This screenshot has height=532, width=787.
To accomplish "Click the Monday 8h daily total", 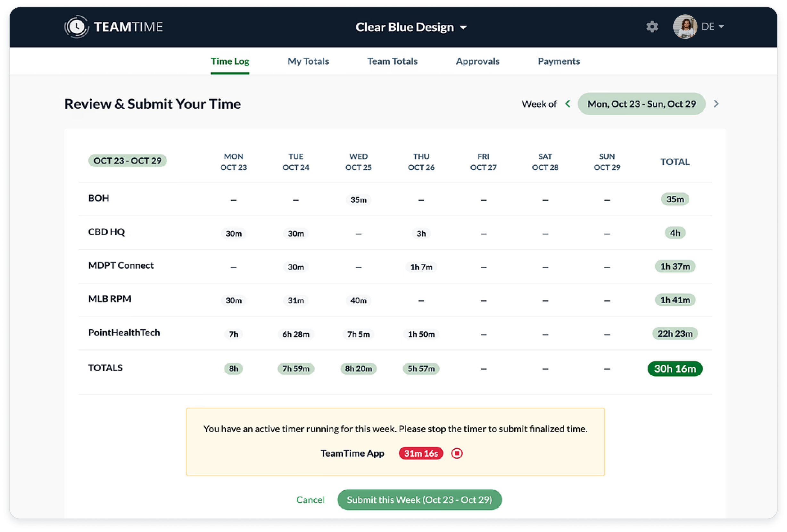I will 234,369.
